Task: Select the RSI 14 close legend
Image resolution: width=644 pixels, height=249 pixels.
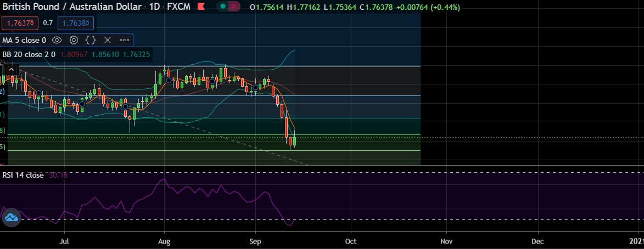Action: click(x=23, y=175)
